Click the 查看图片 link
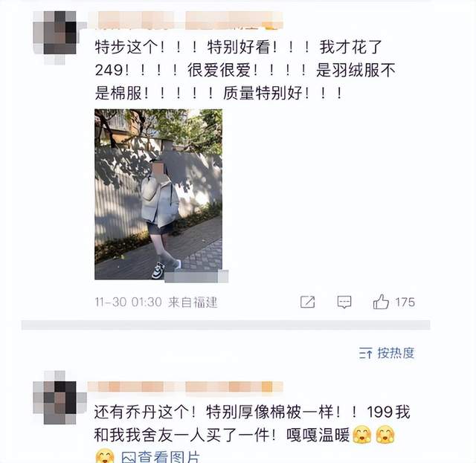The height and width of the screenshot is (463, 476). [169, 457]
